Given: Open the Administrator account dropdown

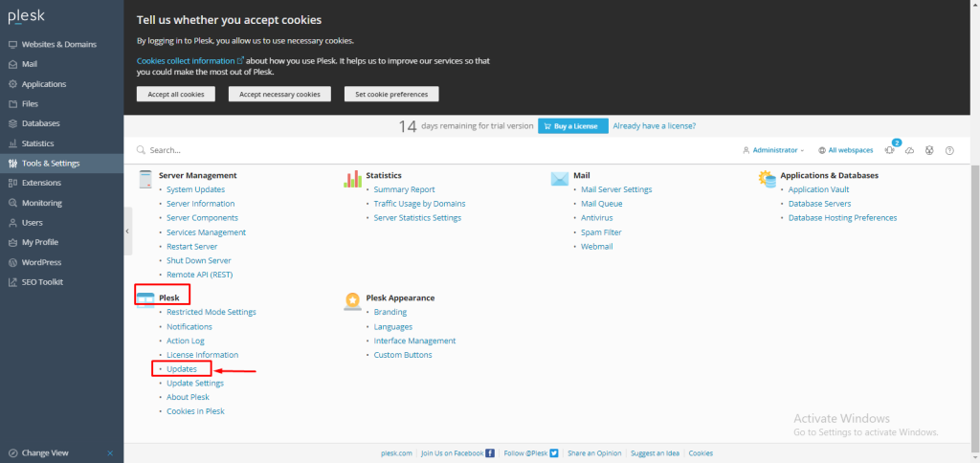Looking at the screenshot, I should tap(773, 150).
